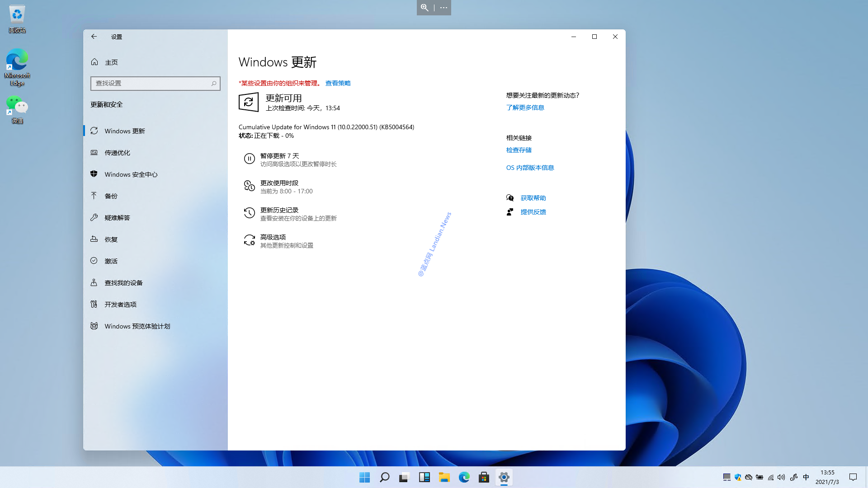Screen dimensions: 868x488
Task: Click the three-dots more button in top overlay
Action: 443,8
